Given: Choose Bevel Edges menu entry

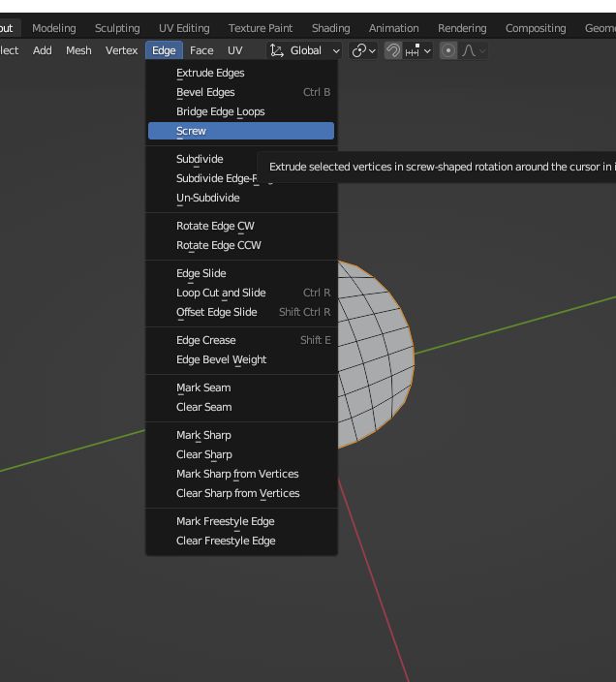Looking at the screenshot, I should pyautogui.click(x=241, y=92).
